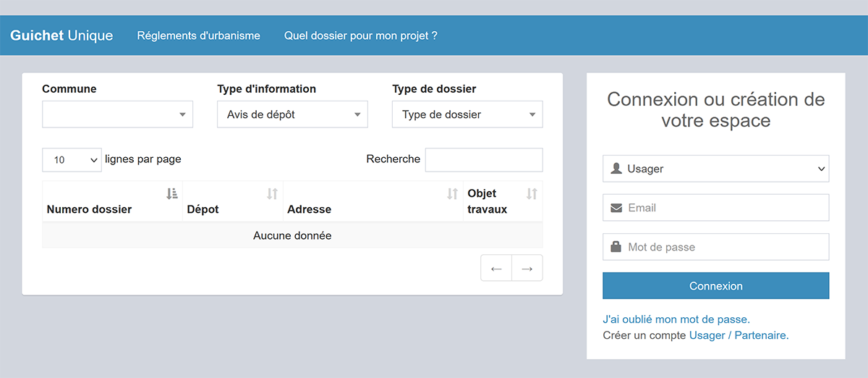Open Quel dossier pour mon projet ?

pyautogui.click(x=360, y=35)
